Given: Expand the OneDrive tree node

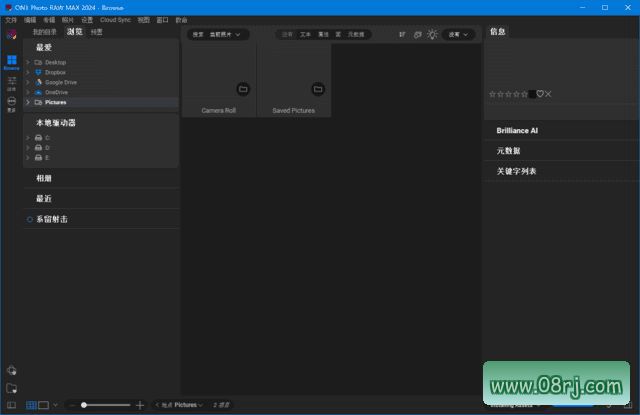Looking at the screenshot, I should click(x=28, y=92).
